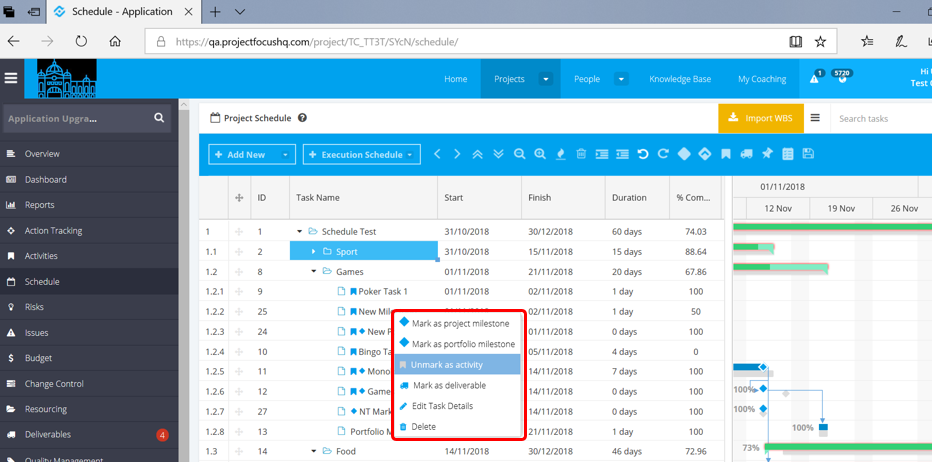
Task: Click the Poker Task 1 row name
Action: click(383, 291)
